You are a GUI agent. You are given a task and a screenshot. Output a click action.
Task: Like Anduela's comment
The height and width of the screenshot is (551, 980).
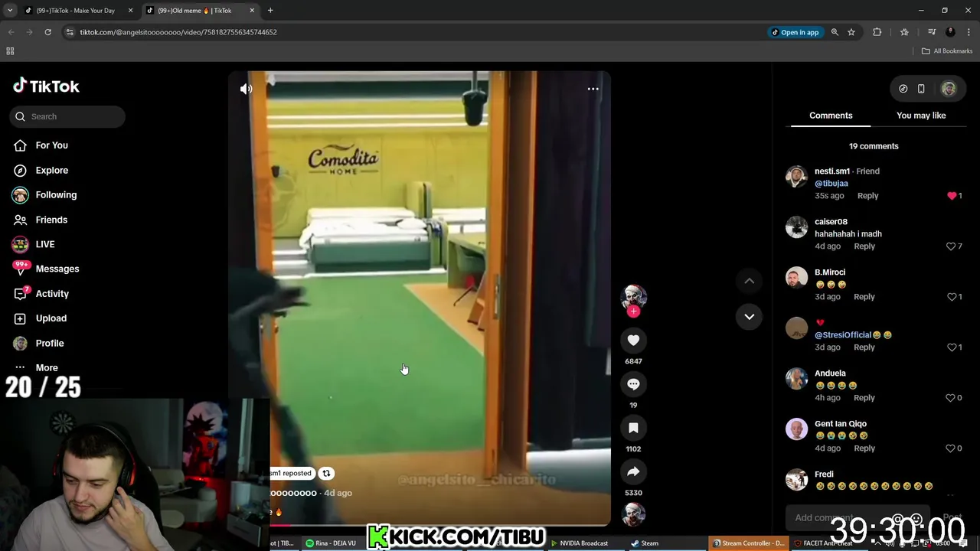point(951,398)
